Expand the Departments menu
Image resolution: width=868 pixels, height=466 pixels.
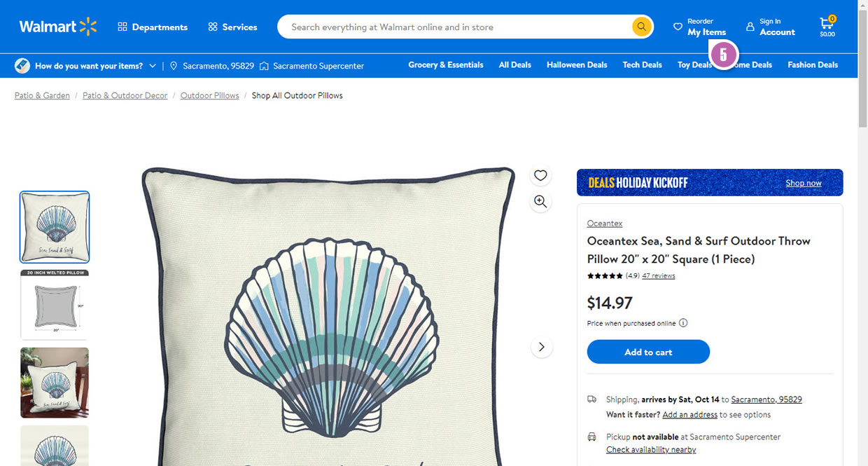click(x=153, y=27)
